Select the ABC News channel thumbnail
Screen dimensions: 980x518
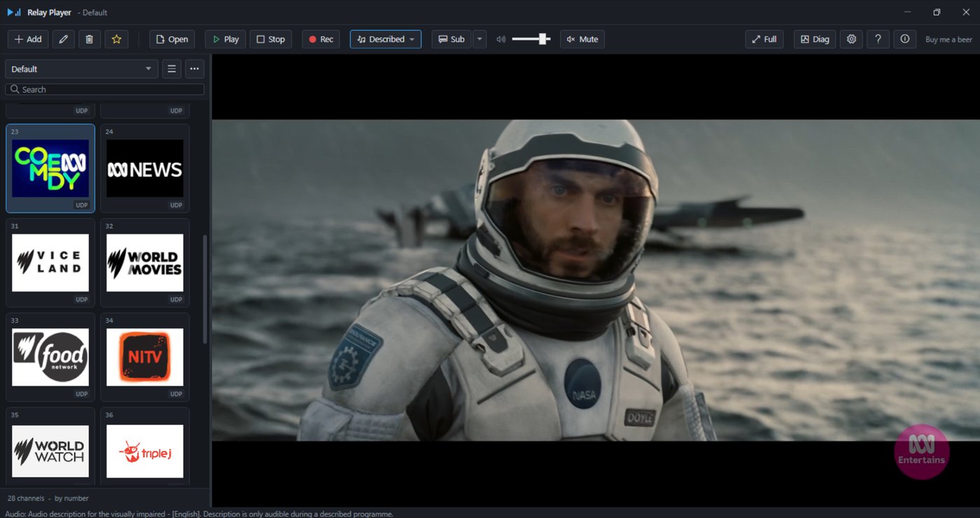click(145, 168)
